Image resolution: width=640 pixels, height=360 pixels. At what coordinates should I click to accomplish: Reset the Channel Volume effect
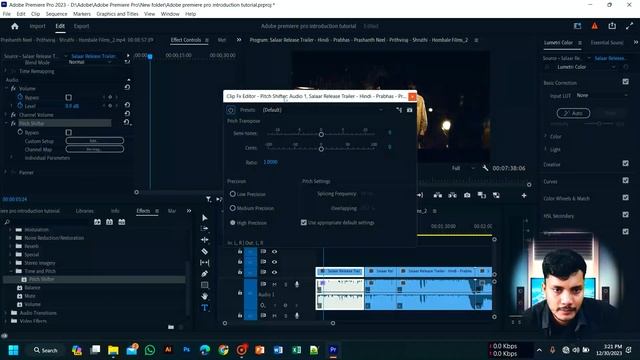[127, 113]
